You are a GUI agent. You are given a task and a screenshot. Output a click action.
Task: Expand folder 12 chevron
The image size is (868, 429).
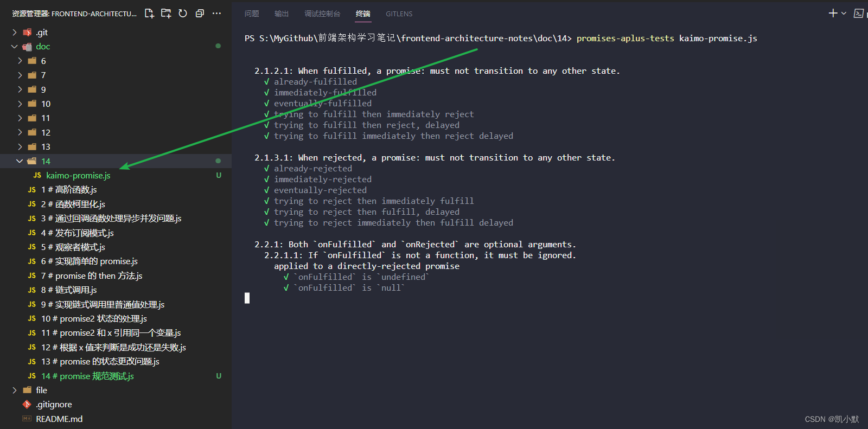pos(20,132)
